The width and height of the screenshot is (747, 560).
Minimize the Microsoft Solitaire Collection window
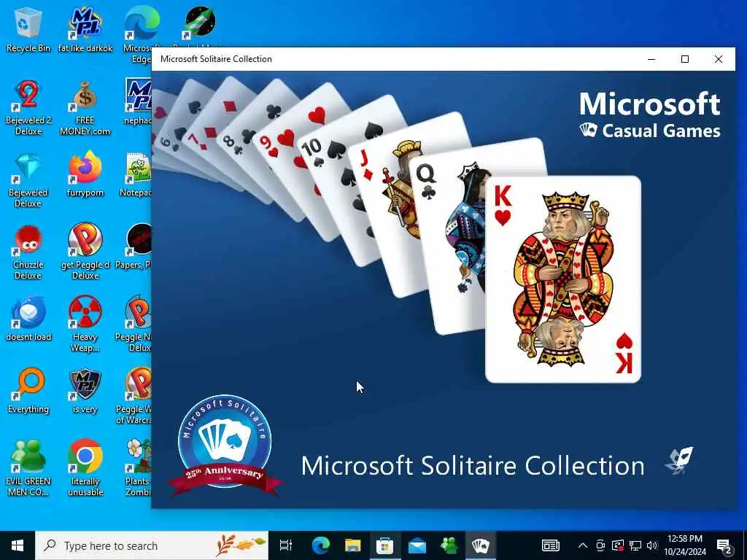(x=651, y=59)
